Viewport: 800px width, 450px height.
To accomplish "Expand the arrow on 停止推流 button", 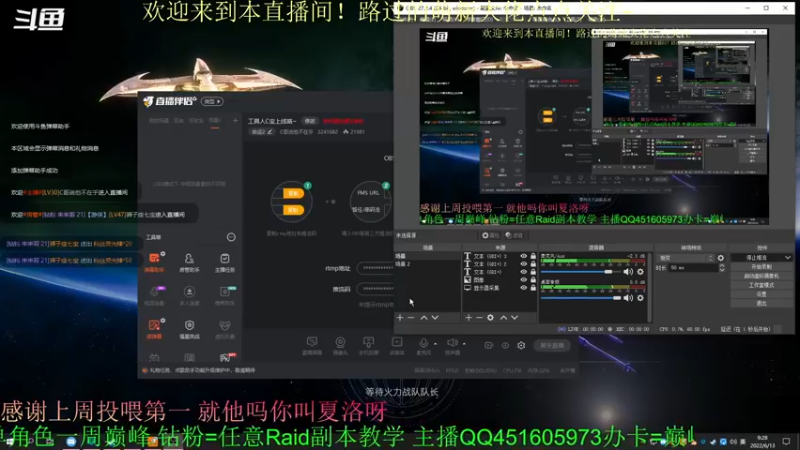I will point(788,258).
